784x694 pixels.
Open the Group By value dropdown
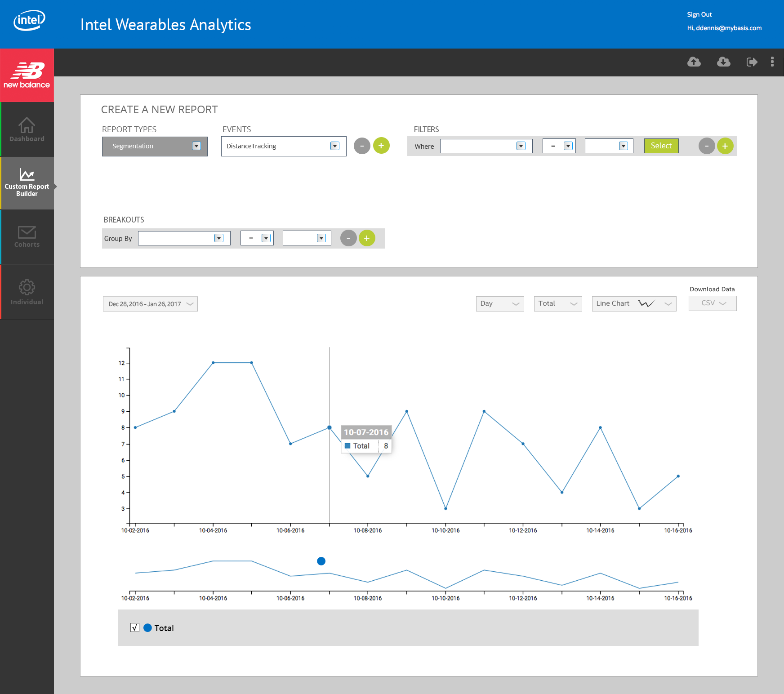pyautogui.click(x=307, y=238)
